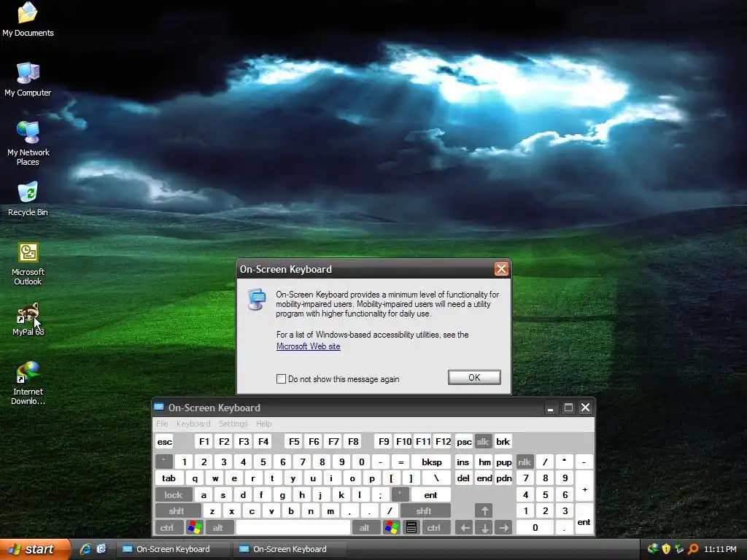Click the letter q key

pyautogui.click(x=195, y=478)
